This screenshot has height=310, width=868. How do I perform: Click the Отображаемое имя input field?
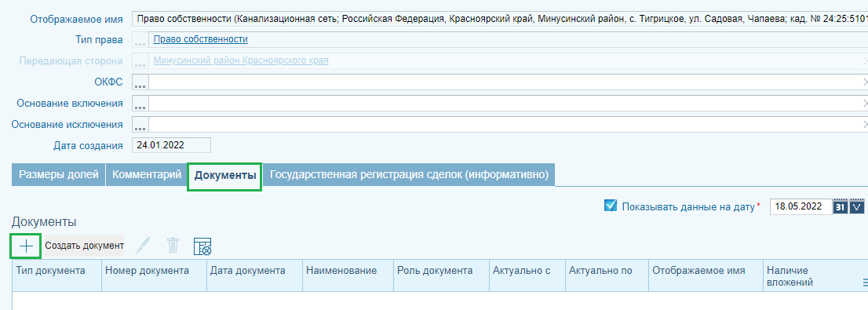[500, 19]
